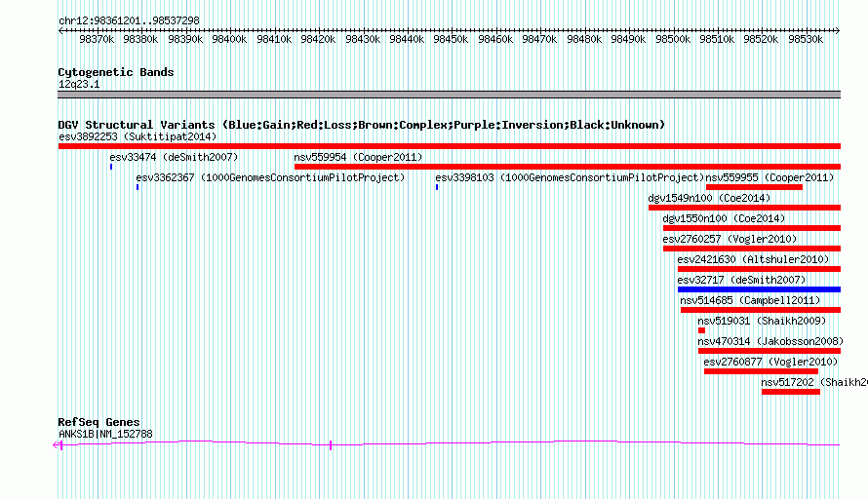Click the ANKS1B exon tick in gene track
The height and width of the screenshot is (499, 868).
[331, 445]
